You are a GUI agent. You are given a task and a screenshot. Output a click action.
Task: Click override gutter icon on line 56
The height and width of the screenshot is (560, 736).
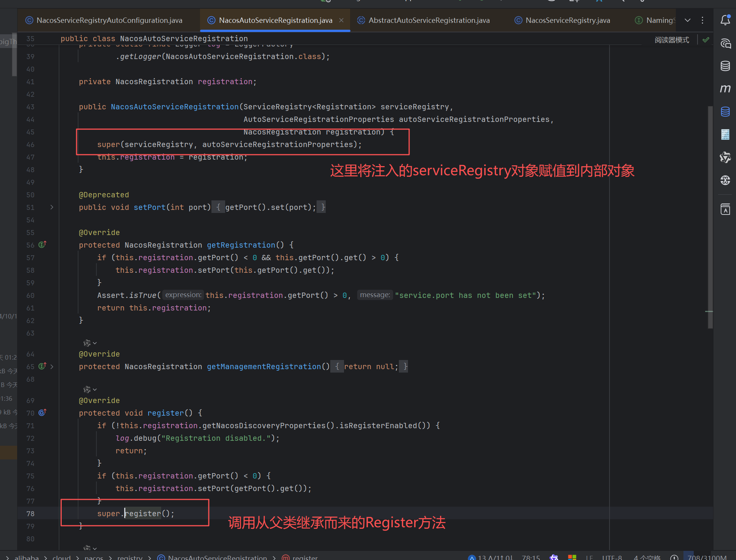click(42, 245)
